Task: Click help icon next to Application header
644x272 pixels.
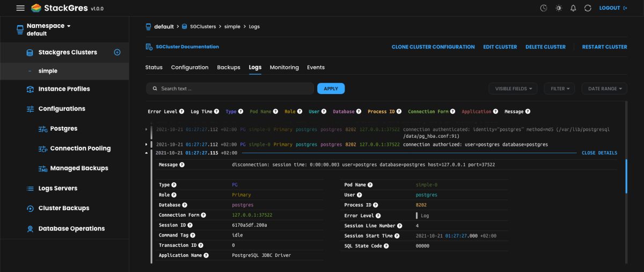Action: [496, 111]
